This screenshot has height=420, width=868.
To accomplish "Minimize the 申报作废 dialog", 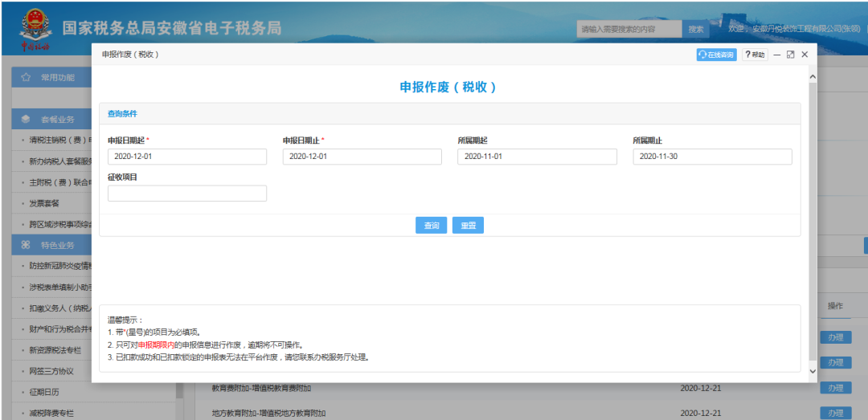I will click(777, 55).
